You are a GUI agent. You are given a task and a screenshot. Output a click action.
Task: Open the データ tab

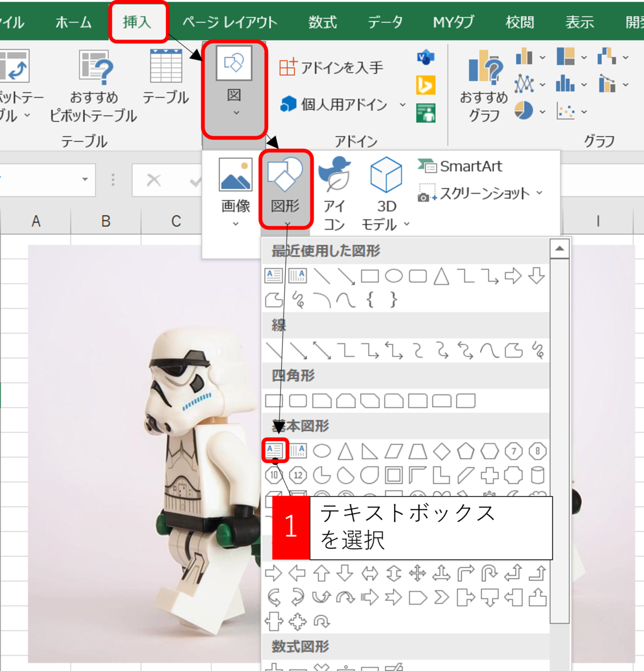point(385,22)
